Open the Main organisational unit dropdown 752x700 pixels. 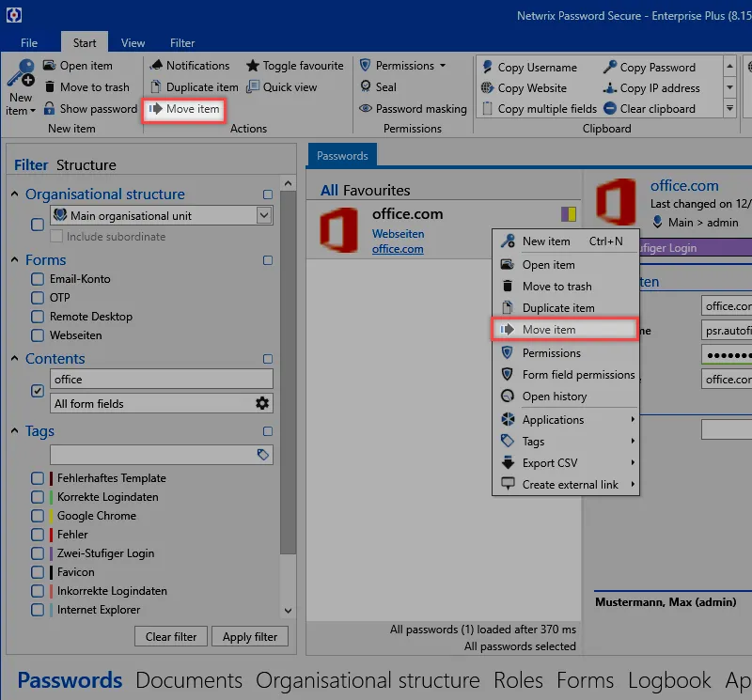tap(264, 215)
